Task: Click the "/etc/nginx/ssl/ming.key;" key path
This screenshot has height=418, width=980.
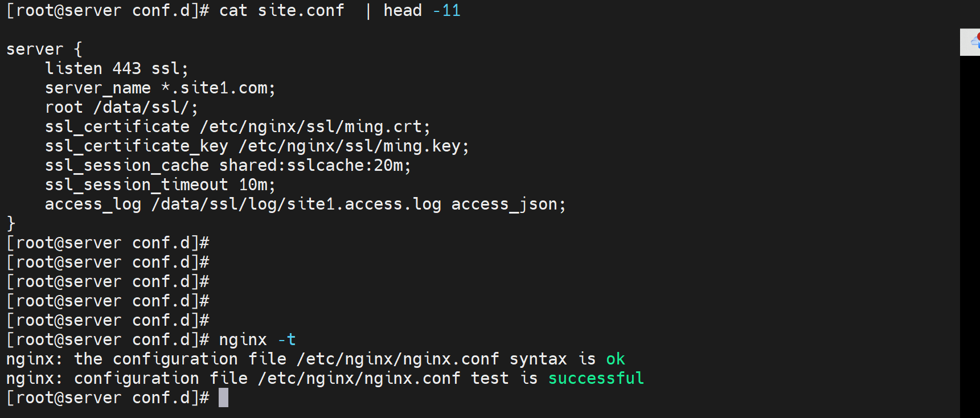Action: (354, 146)
